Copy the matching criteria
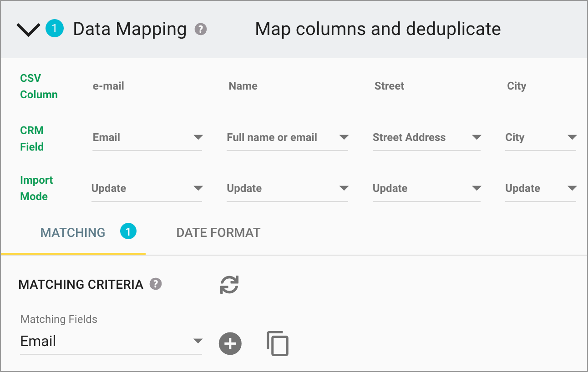The height and width of the screenshot is (372, 588). pyautogui.click(x=278, y=344)
